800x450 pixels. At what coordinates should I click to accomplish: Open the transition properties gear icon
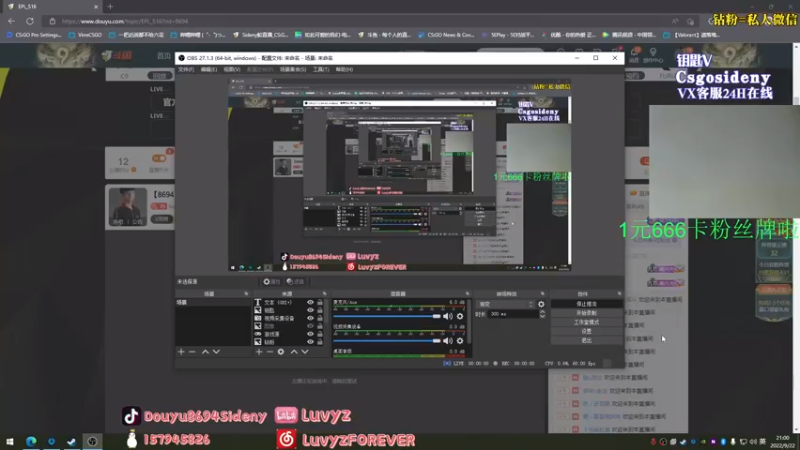pos(541,304)
